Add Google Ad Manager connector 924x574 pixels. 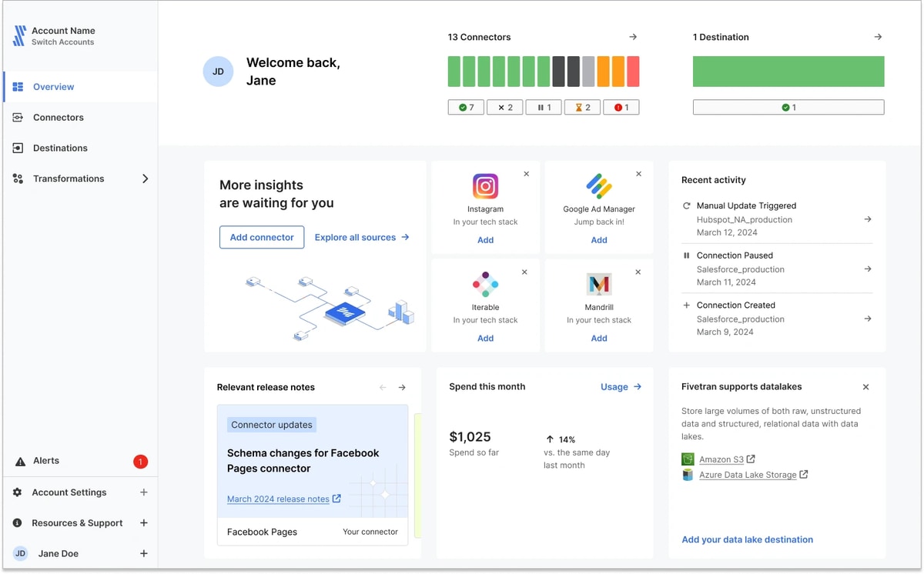(599, 240)
